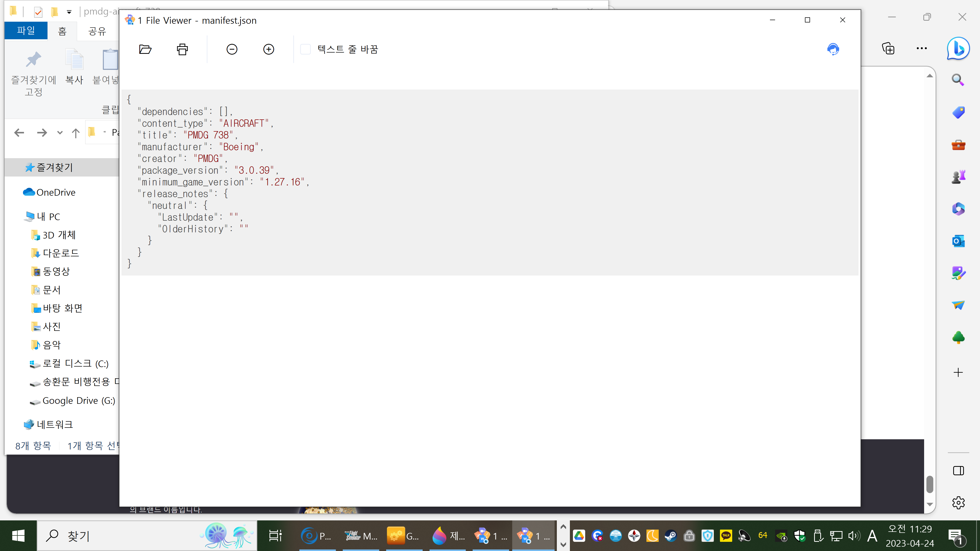The image size is (980, 551).
Task: Open the Flight Simulator taskbar item
Action: 361,536
